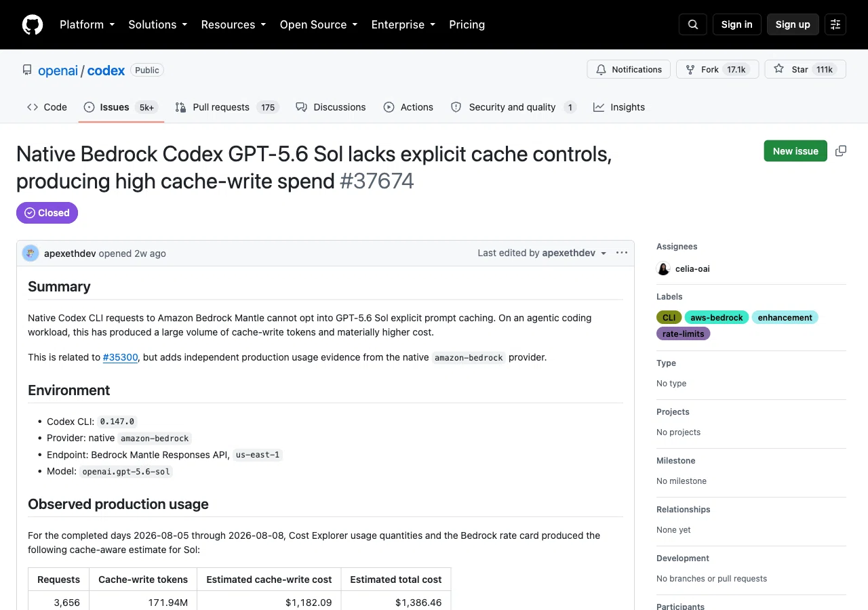The width and height of the screenshot is (868, 610).
Task: Open the linked issue #35300
Action: tap(121, 357)
